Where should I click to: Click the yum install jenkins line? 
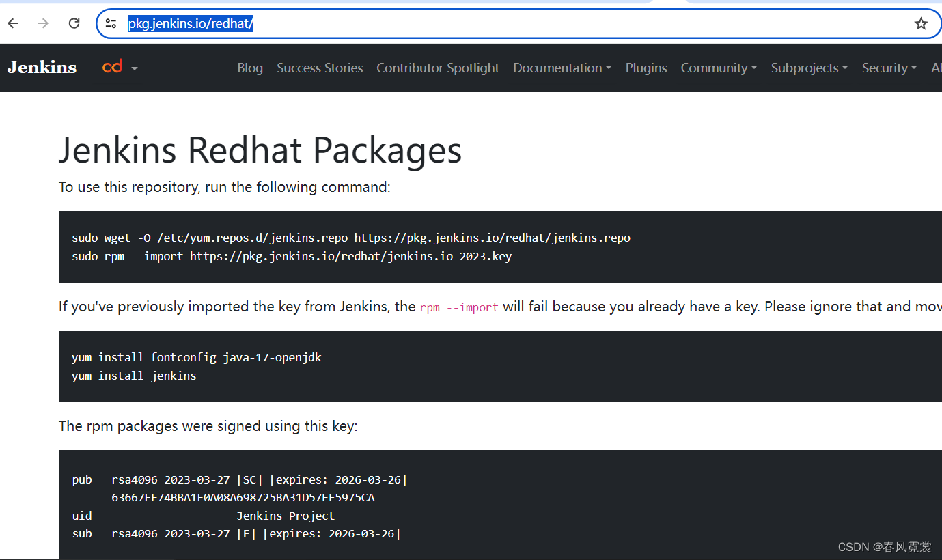[134, 376]
